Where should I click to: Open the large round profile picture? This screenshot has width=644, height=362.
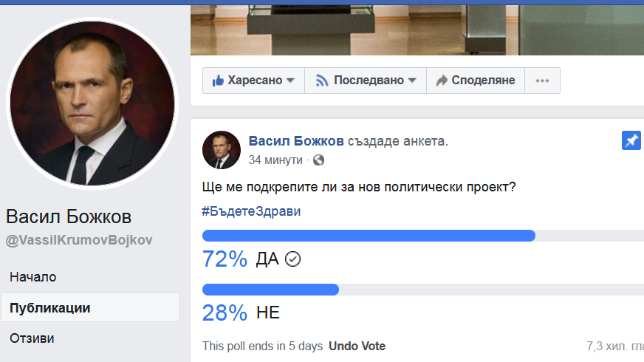click(92, 103)
